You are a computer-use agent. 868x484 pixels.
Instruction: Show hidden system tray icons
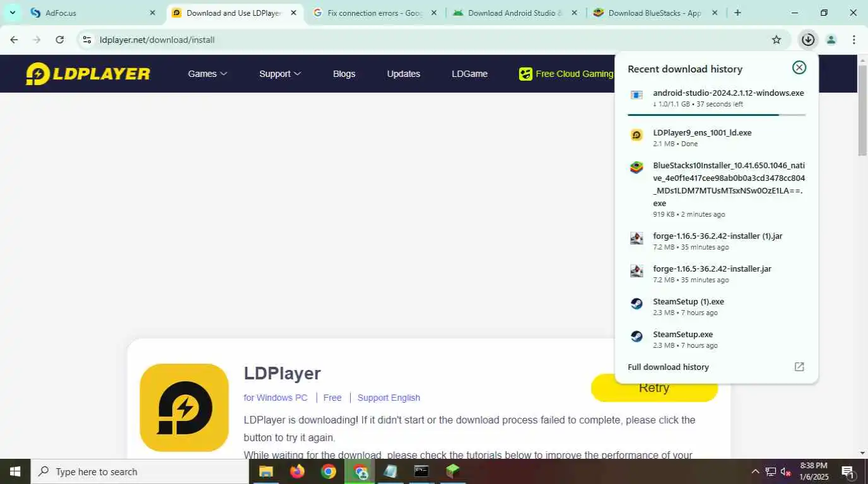point(755,471)
